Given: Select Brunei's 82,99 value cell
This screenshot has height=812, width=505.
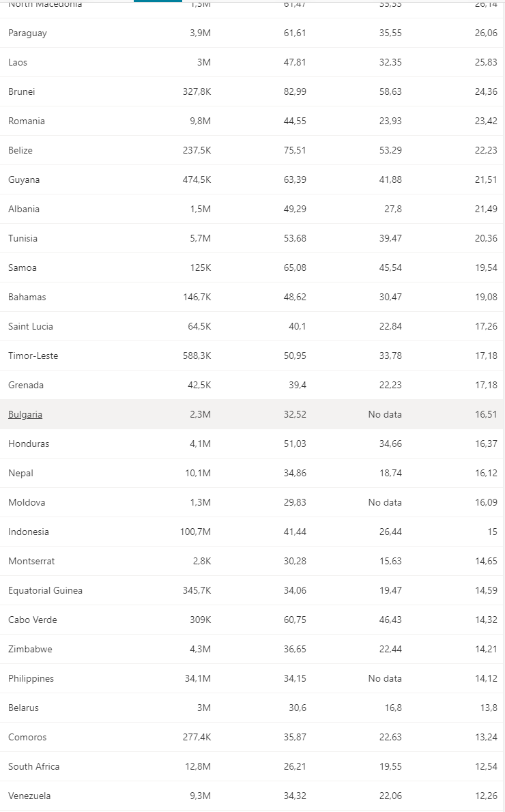Looking at the screenshot, I should point(295,91).
